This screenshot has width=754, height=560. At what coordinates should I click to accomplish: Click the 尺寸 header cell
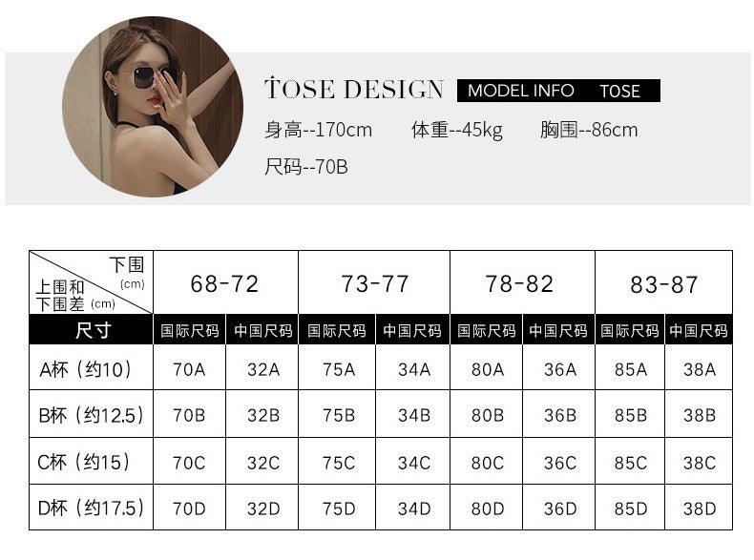(93, 330)
